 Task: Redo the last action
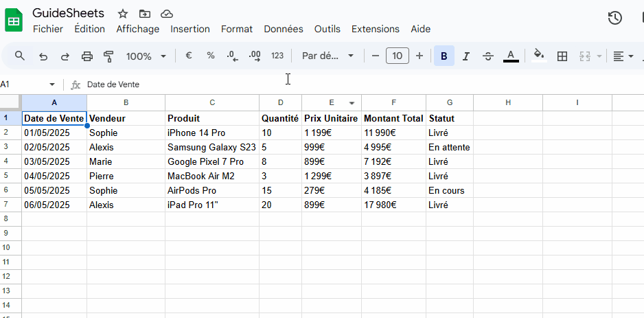[65, 56]
